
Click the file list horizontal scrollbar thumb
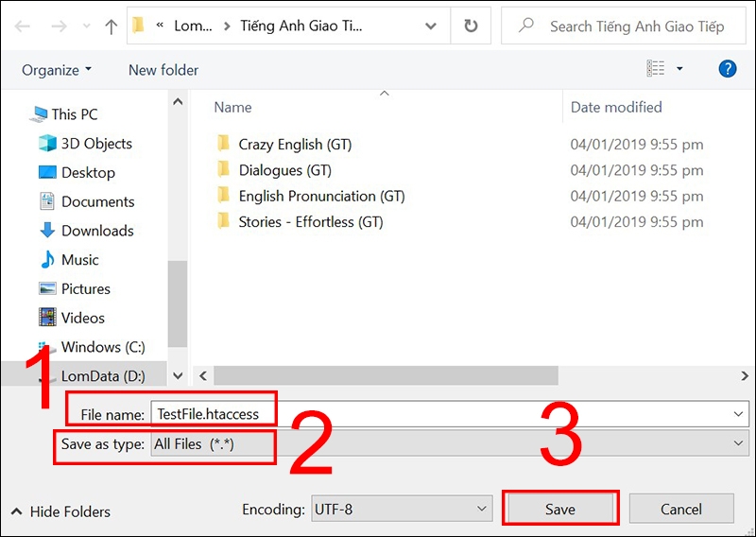click(x=386, y=375)
